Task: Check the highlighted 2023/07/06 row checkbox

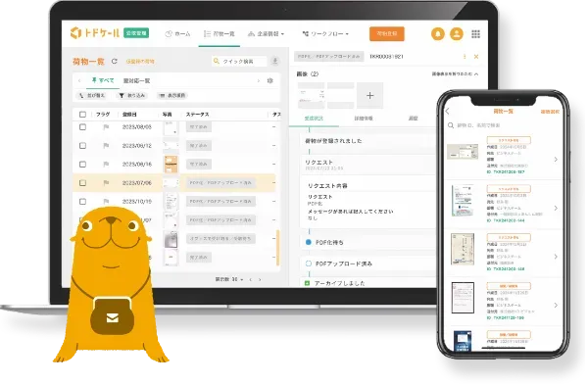Action: coord(83,183)
